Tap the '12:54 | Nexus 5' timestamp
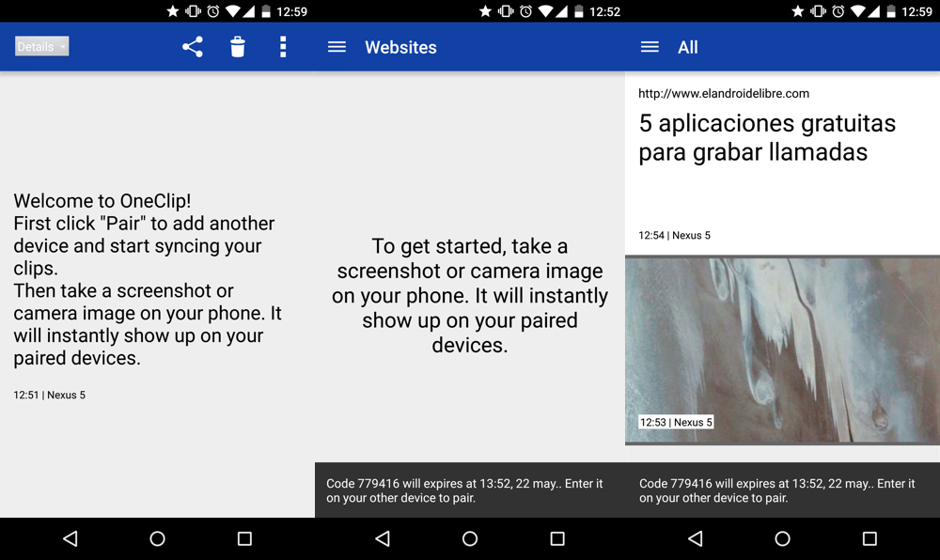The image size is (940, 560). 674,235
